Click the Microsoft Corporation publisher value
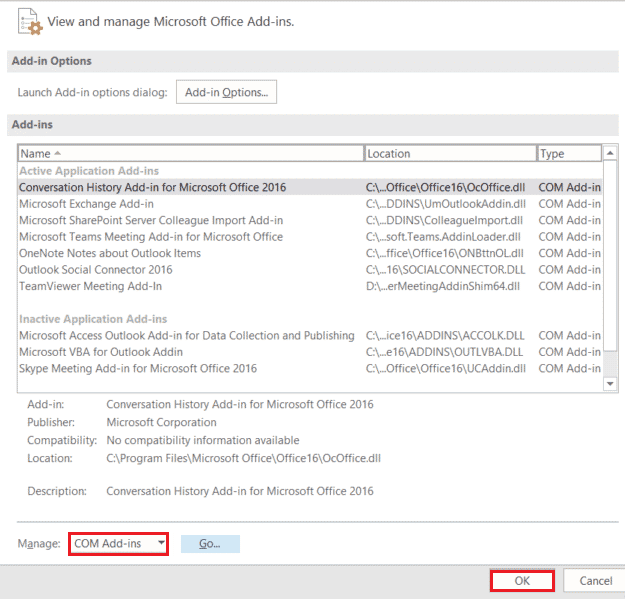 (161, 422)
